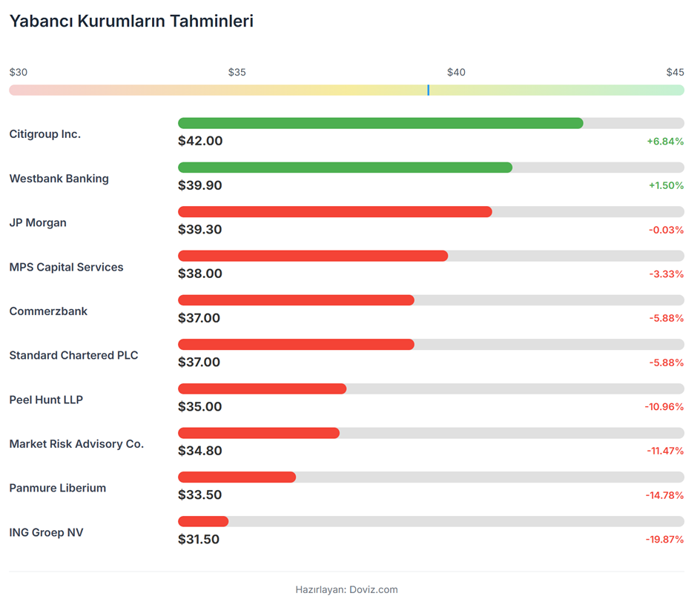Click the ING Groep NV label

pos(46,532)
